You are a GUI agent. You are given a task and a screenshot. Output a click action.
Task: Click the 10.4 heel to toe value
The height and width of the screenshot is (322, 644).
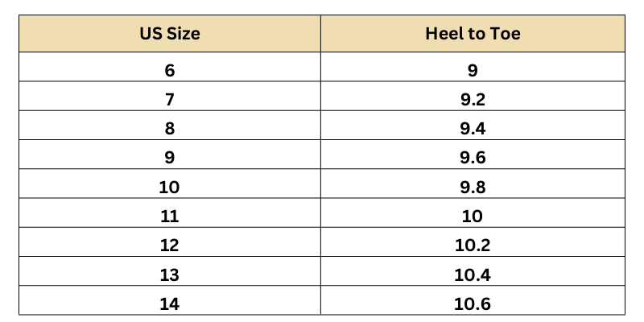[x=473, y=275]
